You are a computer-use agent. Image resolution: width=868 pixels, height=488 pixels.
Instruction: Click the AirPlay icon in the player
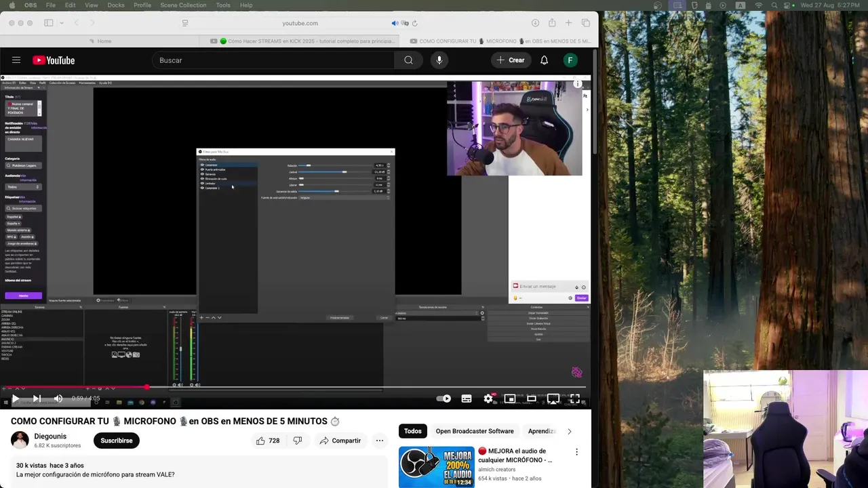[553, 399]
